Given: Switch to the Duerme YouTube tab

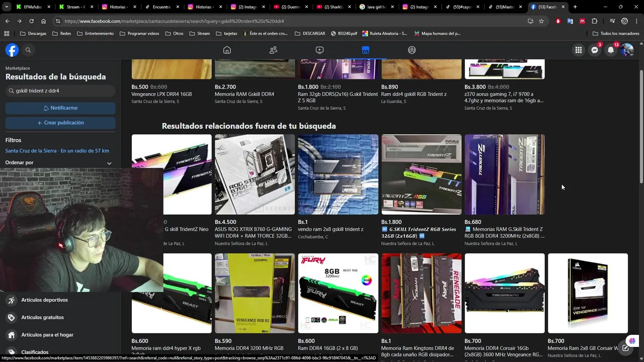Looking at the screenshot, I should tap(290, 7).
